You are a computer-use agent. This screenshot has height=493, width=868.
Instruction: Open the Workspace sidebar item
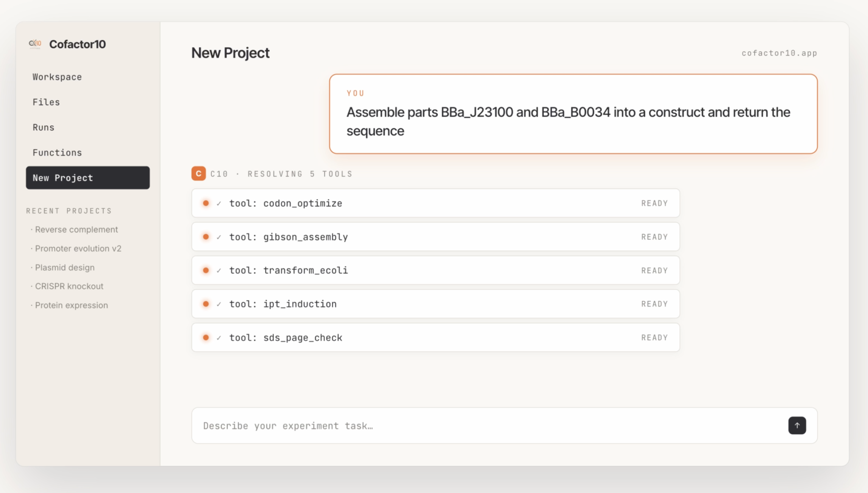[88, 77]
